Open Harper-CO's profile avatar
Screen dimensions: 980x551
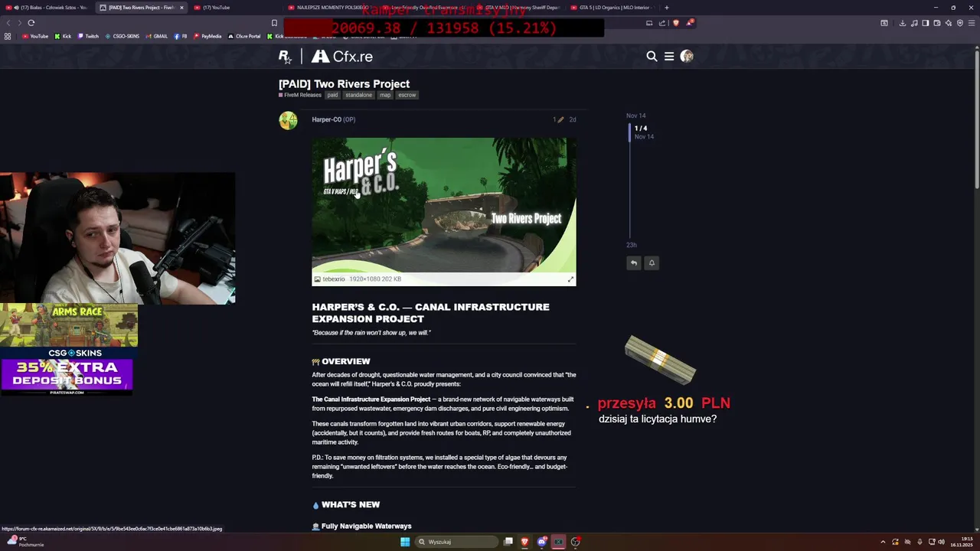[288, 121]
